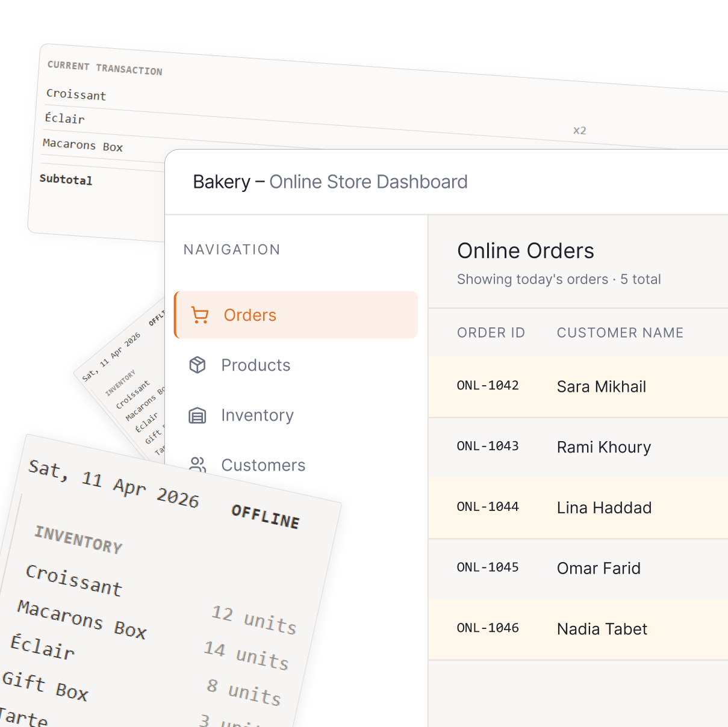Click the OFFLINE status label
This screenshot has width=728, height=727.
(x=266, y=516)
